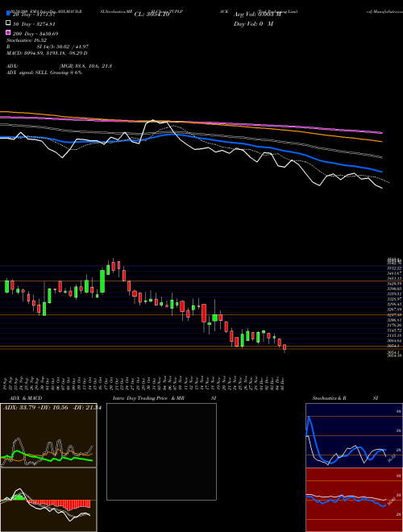Click the 'ADX signal: SELL Growing @ 6%' text

coord(44,73)
